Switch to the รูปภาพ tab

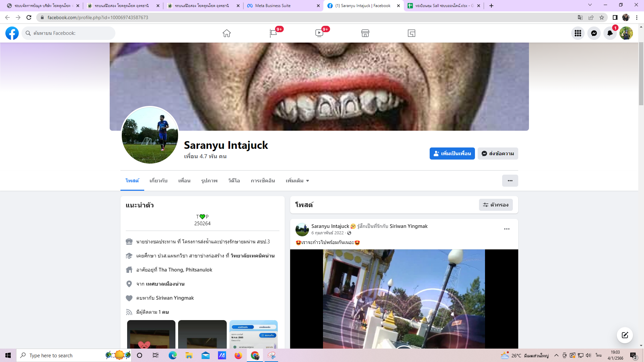209,181
